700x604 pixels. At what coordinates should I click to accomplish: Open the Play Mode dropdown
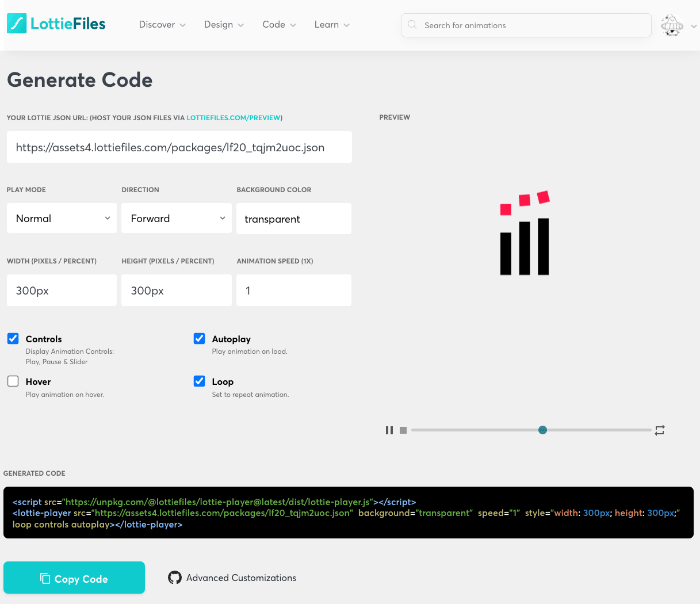[62, 218]
